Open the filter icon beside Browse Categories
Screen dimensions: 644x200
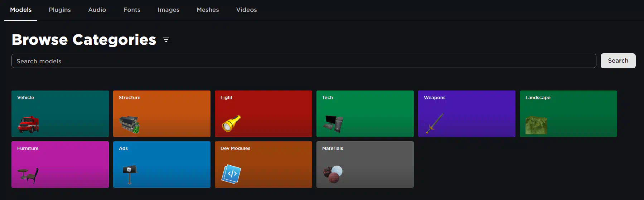[166, 40]
